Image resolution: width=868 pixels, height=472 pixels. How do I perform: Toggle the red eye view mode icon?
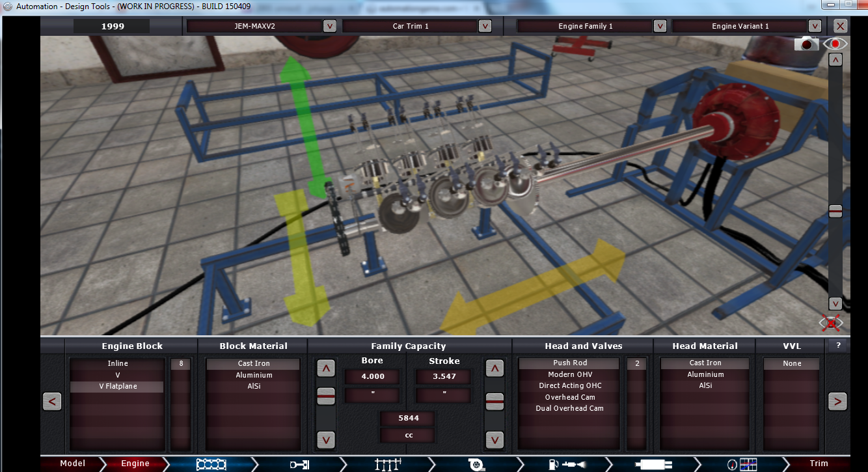coord(835,44)
